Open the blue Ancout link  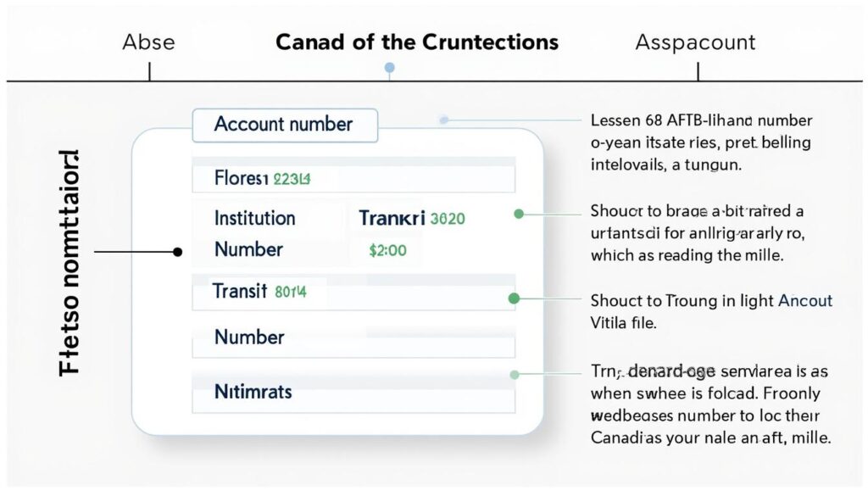pos(804,300)
